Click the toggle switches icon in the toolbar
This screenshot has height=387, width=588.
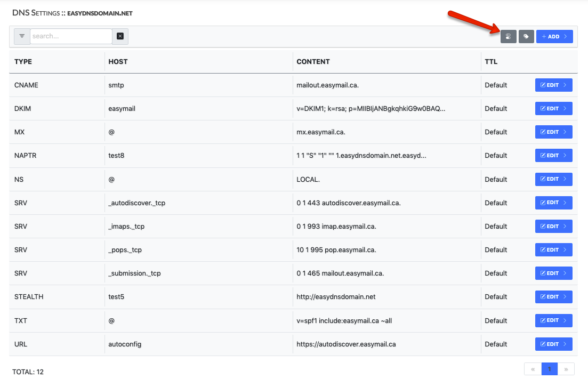(x=508, y=36)
